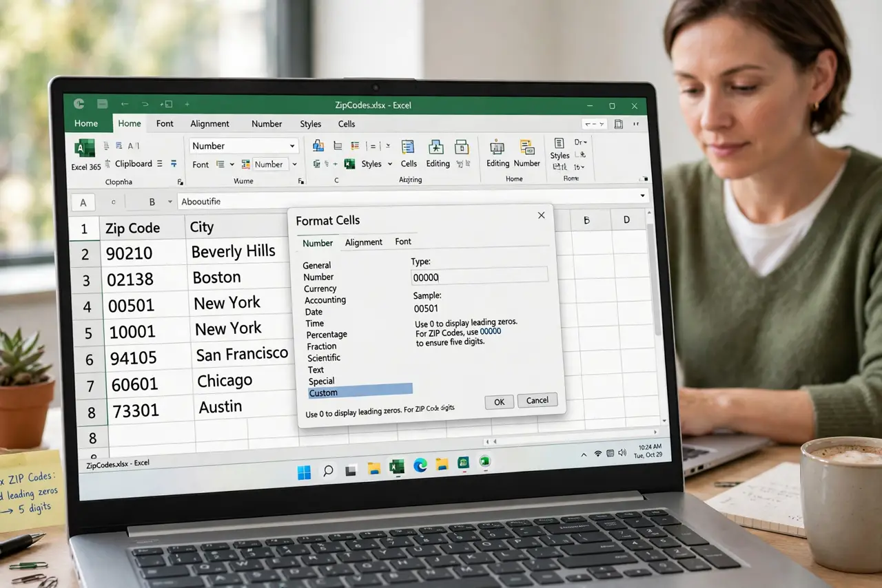This screenshot has height=588, width=882.
Task: Click the Excel icon on the taskbar
Action: pyautogui.click(x=397, y=468)
